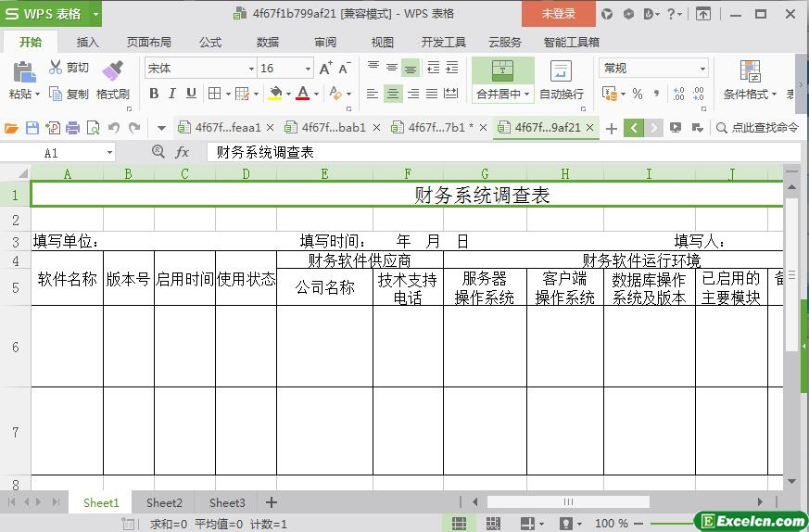Click the Print icon in quick access toolbar
Viewport: 809px width, 532px height.
[72, 128]
